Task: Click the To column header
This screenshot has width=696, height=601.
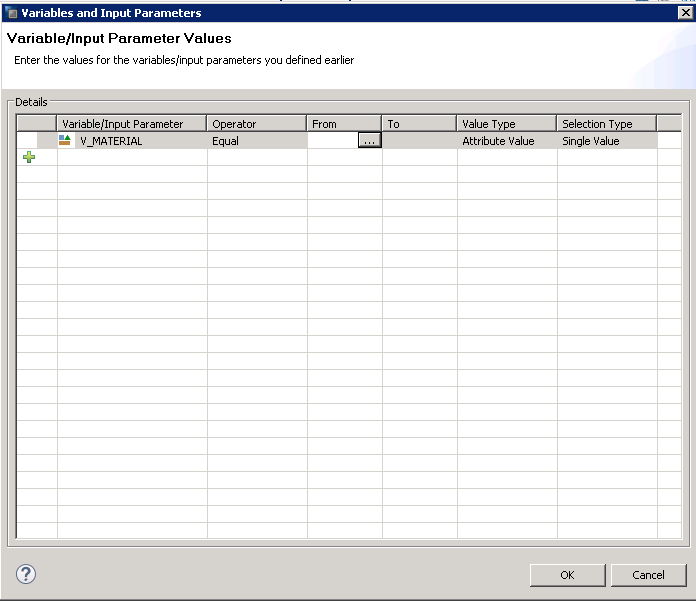Action: (x=419, y=123)
